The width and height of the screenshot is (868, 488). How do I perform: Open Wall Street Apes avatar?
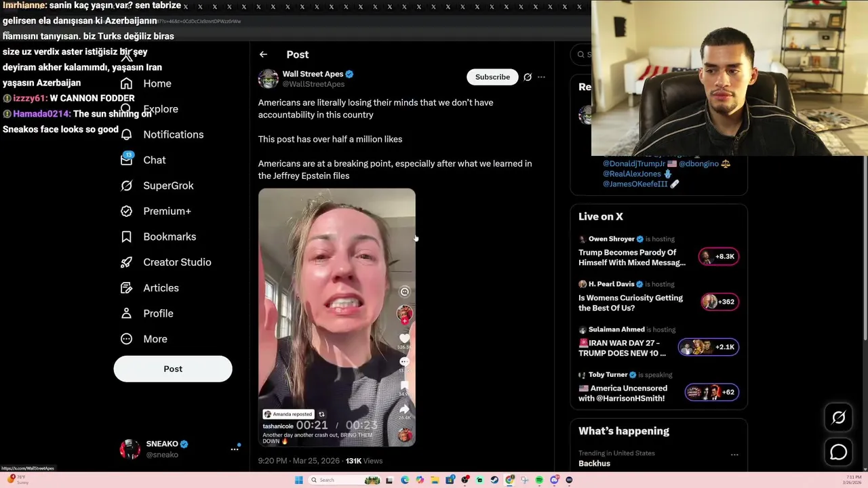click(269, 79)
